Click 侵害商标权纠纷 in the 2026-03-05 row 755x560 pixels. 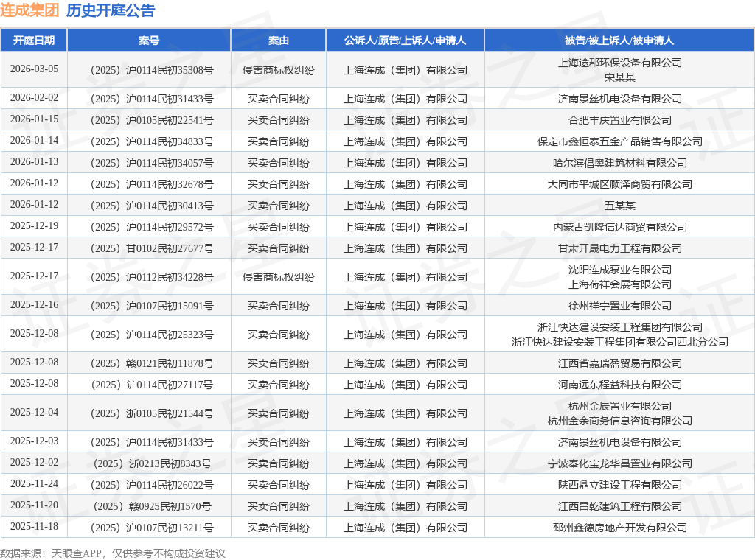[x=278, y=70]
